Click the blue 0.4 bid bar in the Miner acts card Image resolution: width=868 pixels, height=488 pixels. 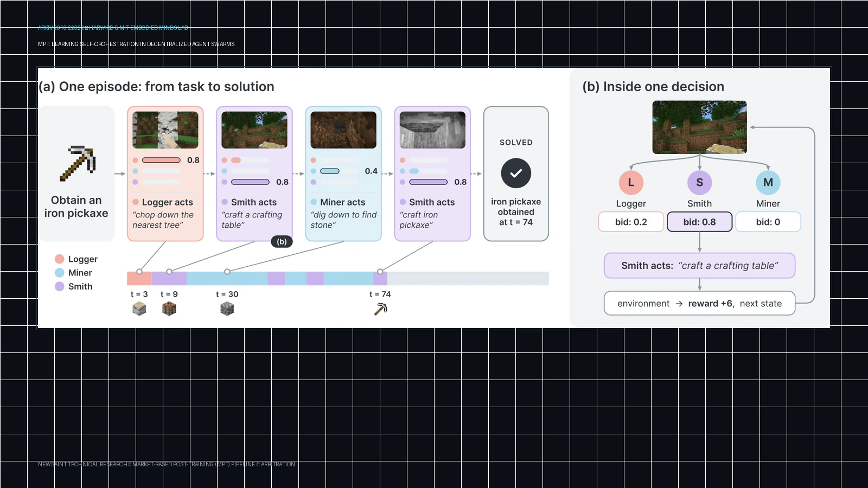(x=330, y=171)
